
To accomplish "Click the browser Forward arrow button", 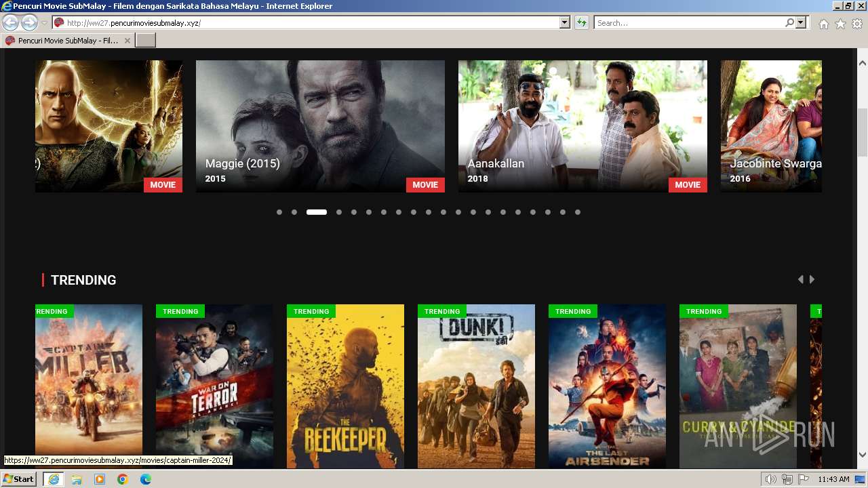I will [x=29, y=22].
